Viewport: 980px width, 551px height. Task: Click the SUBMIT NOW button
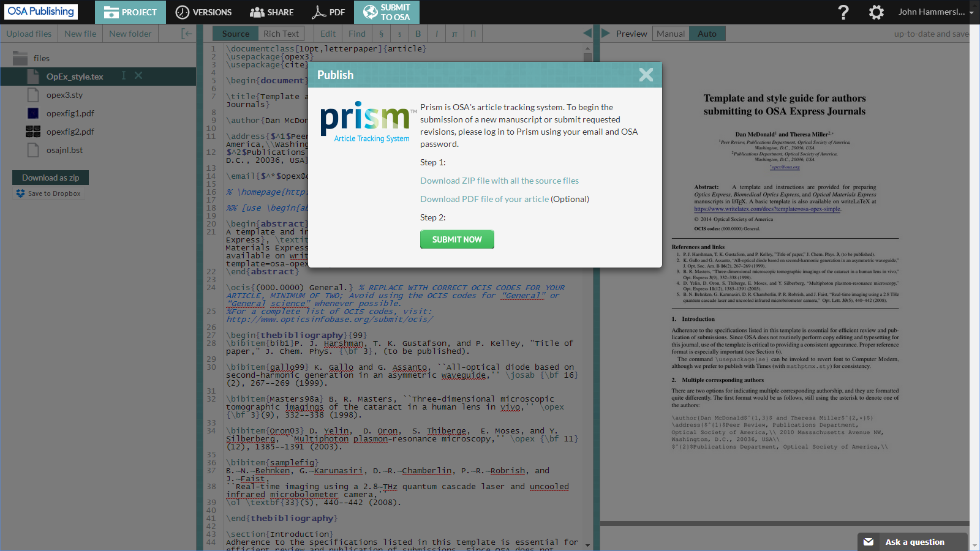coord(457,239)
